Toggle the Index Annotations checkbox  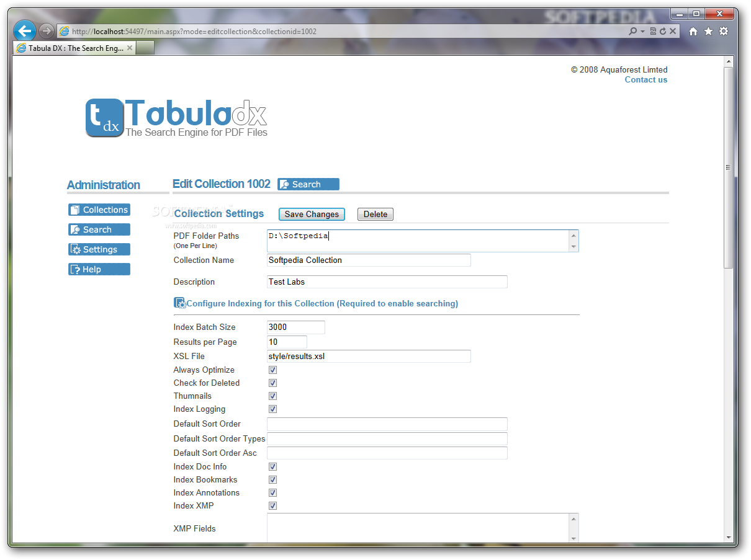click(272, 492)
